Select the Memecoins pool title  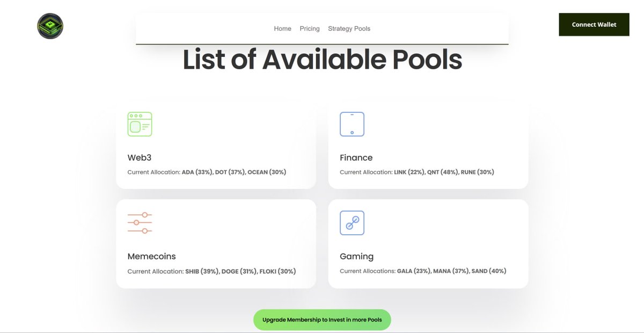click(152, 257)
